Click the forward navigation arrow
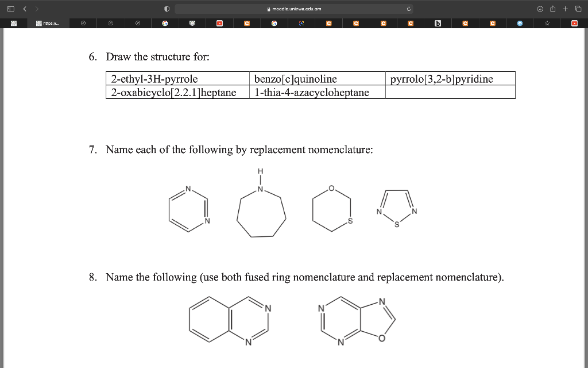Screen dimensions: 588x368 pos(37,9)
